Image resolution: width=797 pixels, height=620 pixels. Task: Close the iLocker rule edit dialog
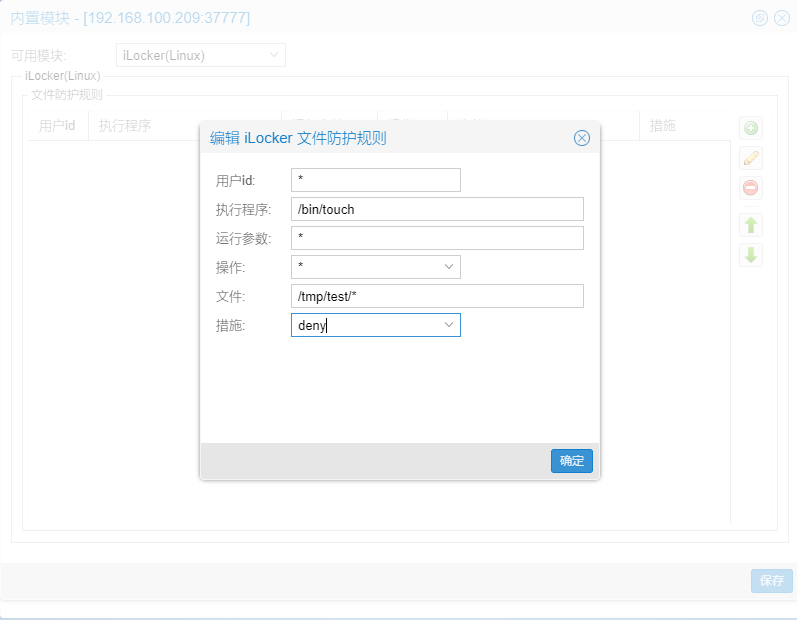tap(581, 138)
